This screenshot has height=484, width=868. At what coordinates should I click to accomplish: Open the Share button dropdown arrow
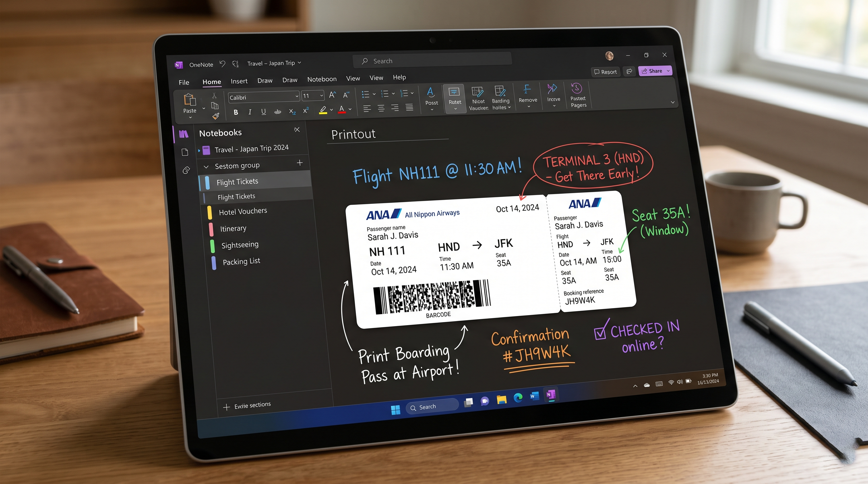(x=668, y=71)
